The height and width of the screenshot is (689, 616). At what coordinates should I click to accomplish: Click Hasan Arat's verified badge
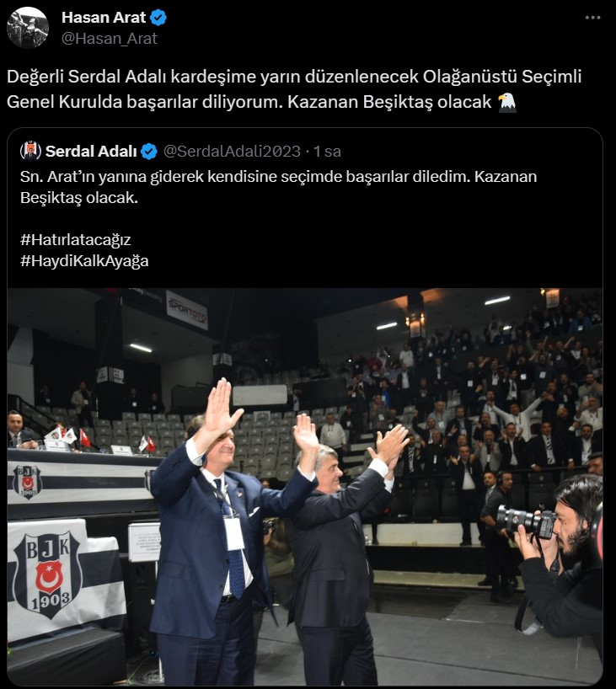[x=158, y=18]
